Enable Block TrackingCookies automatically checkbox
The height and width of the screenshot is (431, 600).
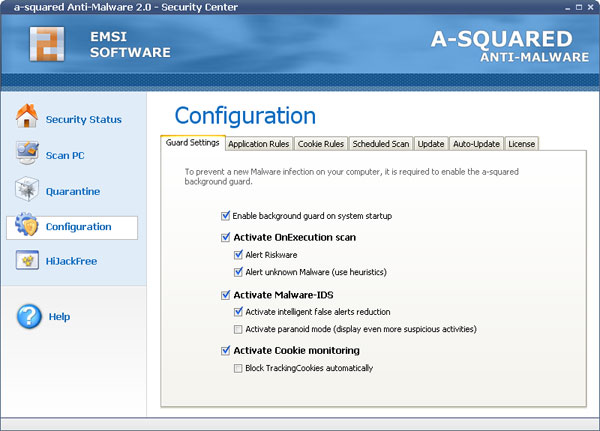[238, 368]
